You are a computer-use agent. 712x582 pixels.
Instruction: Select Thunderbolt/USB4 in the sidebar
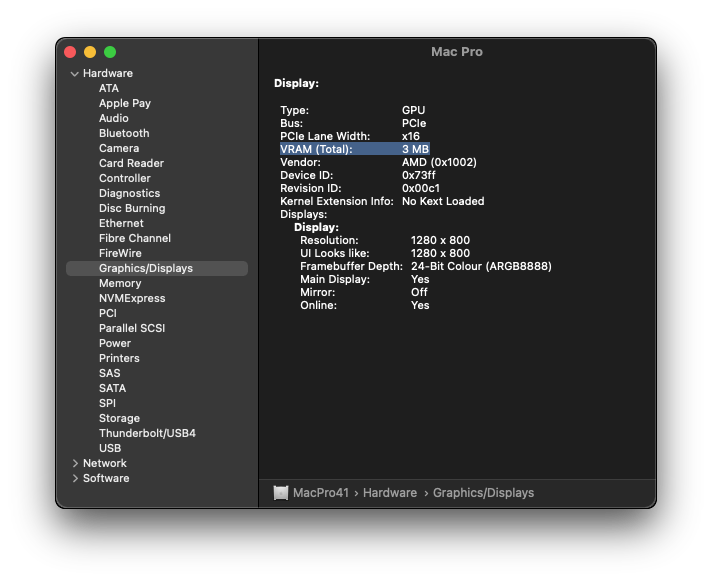click(x=147, y=433)
